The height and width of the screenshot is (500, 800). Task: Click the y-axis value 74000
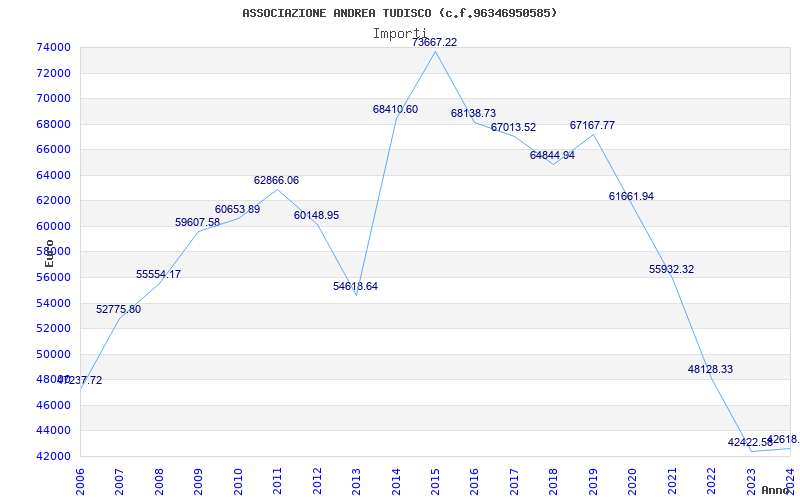point(53,47)
